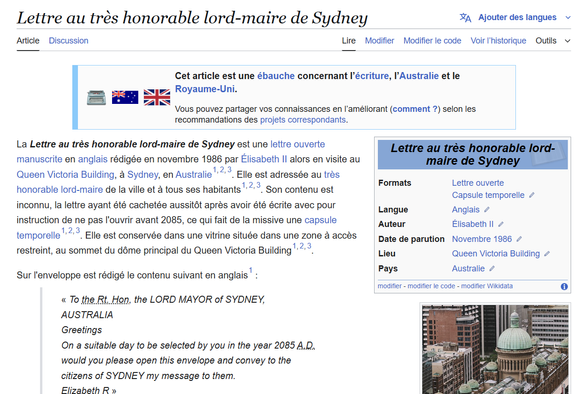Click the modifier Wikidata link
584x394 pixels.
pos(487,286)
